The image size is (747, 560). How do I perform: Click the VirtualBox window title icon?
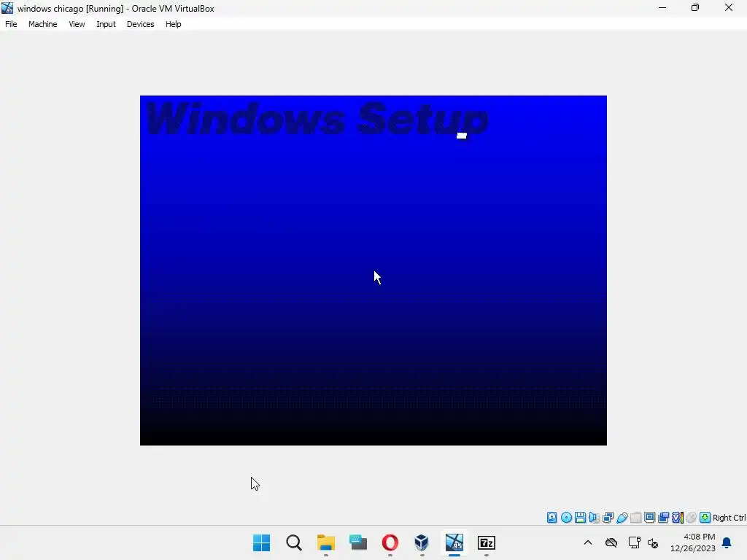[x=7, y=8]
